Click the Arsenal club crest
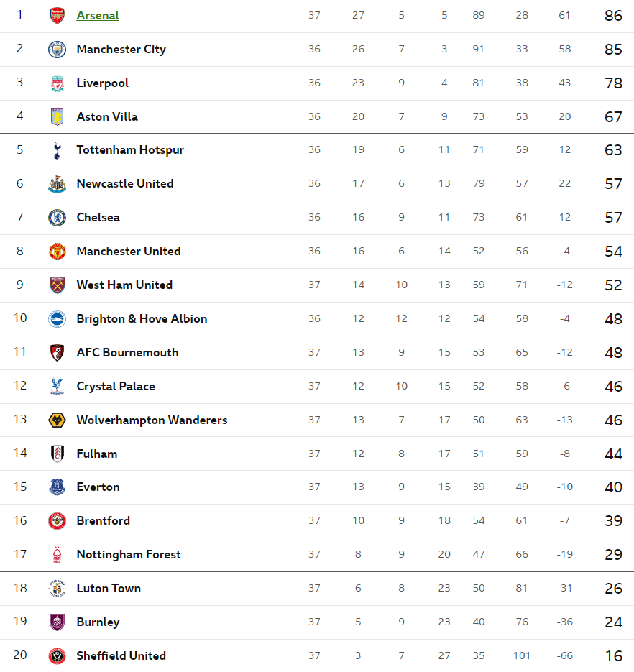Viewport: 634px width, 672px height. (57, 16)
